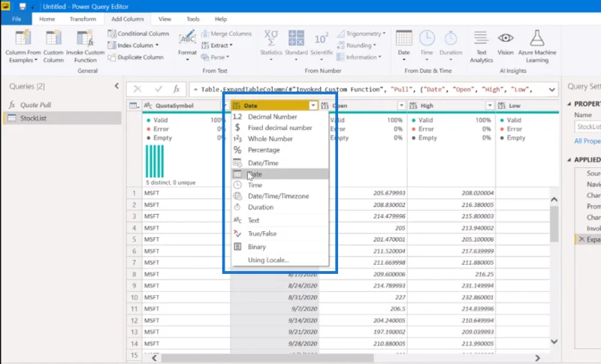This screenshot has height=364, width=601.
Task: Cancel the formula edit with X
Action: [137, 89]
